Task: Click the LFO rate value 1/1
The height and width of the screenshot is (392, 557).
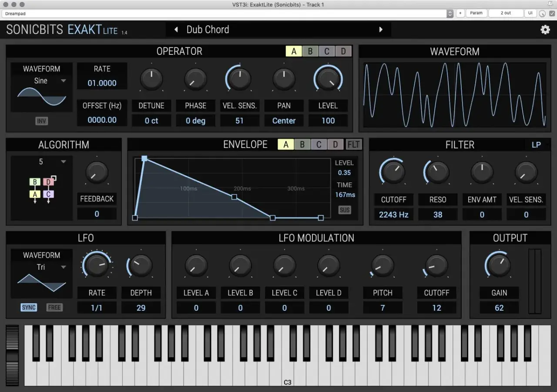Action: [x=97, y=308]
